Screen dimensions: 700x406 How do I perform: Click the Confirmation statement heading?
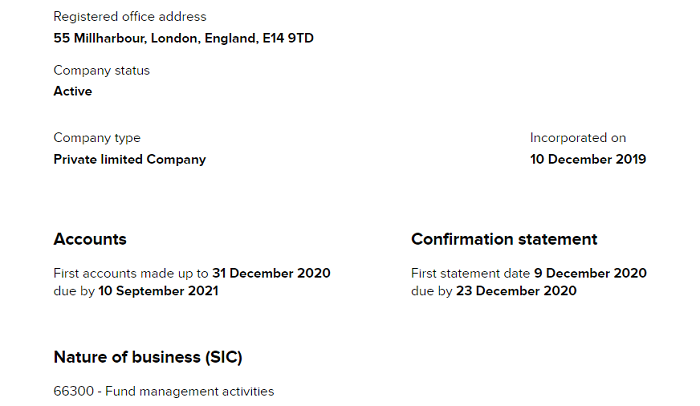504,240
